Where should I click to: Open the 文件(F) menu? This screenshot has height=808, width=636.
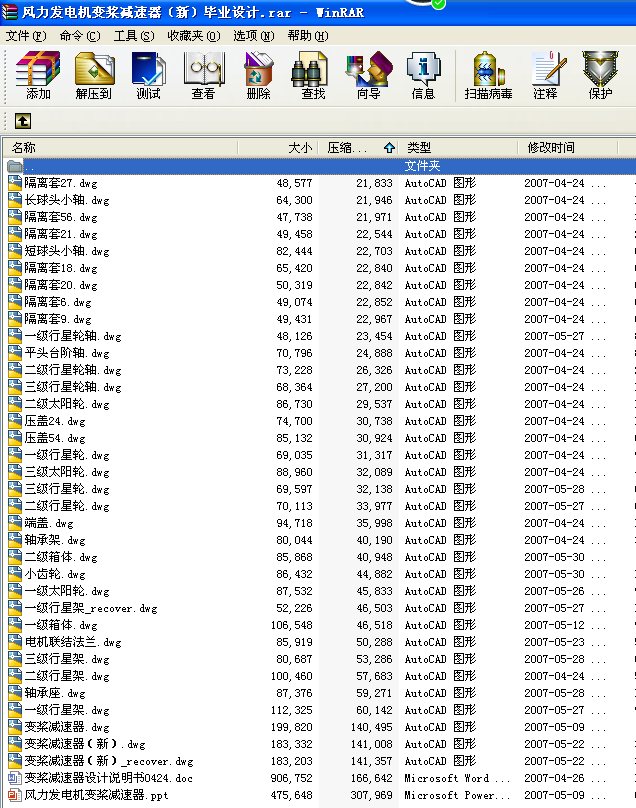pos(26,36)
